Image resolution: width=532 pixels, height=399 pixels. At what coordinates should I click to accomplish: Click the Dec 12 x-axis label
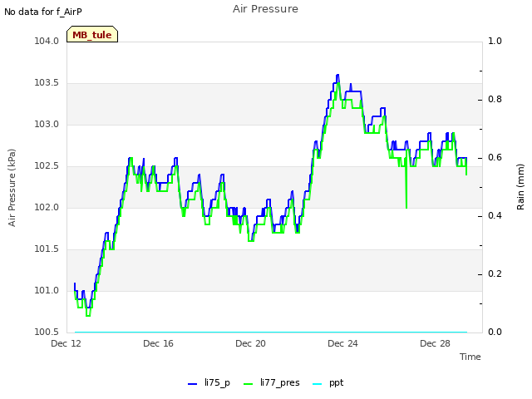coord(66,343)
